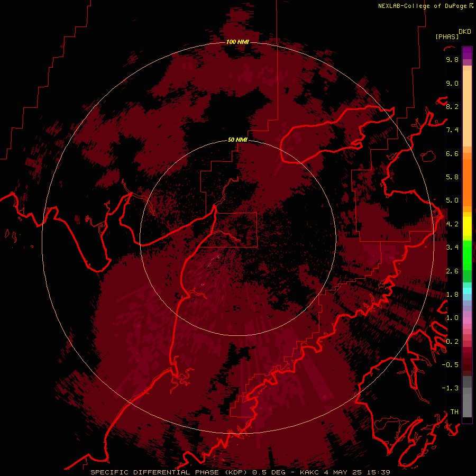Select the 5.0 value on the color scale
Image resolution: width=476 pixels, height=476 pixels.
pyautogui.click(x=452, y=200)
